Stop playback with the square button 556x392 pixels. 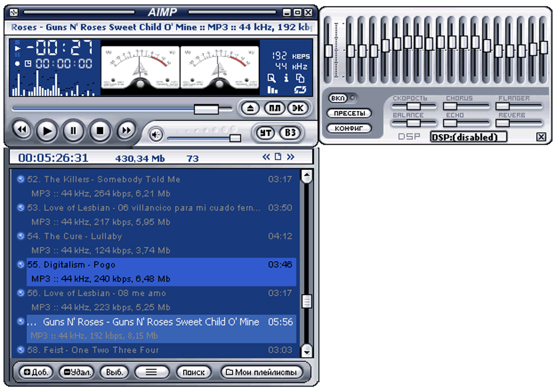[100, 131]
